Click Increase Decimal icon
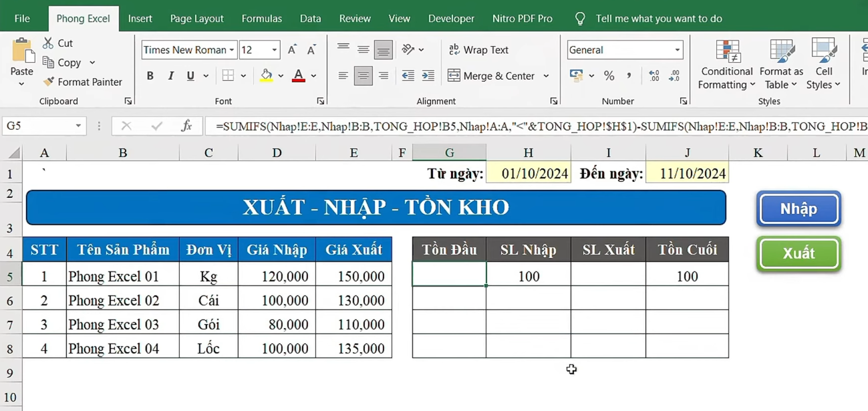The image size is (868, 411). [x=653, y=76]
